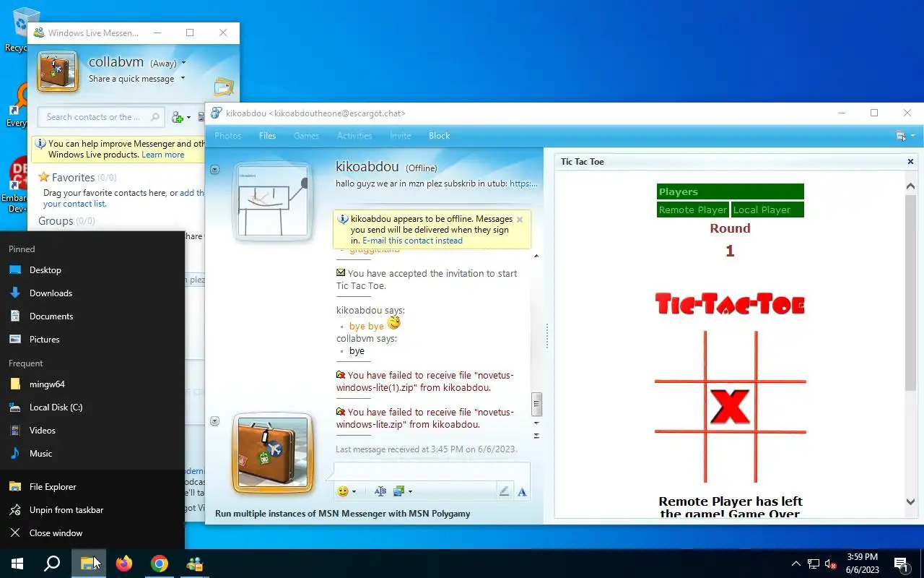Click the X mark on the tic-tac-toe board
This screenshot has height=578, width=924.
730,406
